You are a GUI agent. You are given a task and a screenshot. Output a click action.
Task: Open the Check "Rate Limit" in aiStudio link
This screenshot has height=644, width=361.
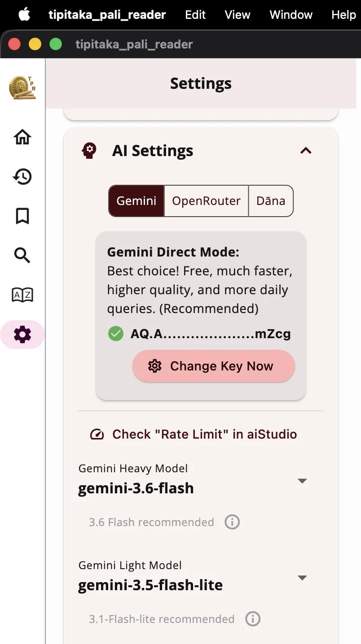194,434
